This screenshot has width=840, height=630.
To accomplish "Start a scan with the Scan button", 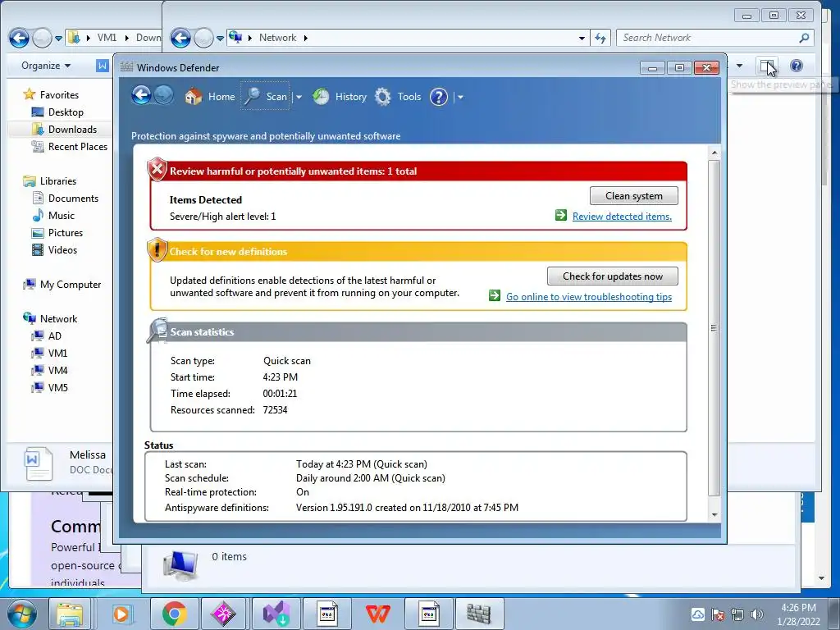I will click(x=265, y=97).
